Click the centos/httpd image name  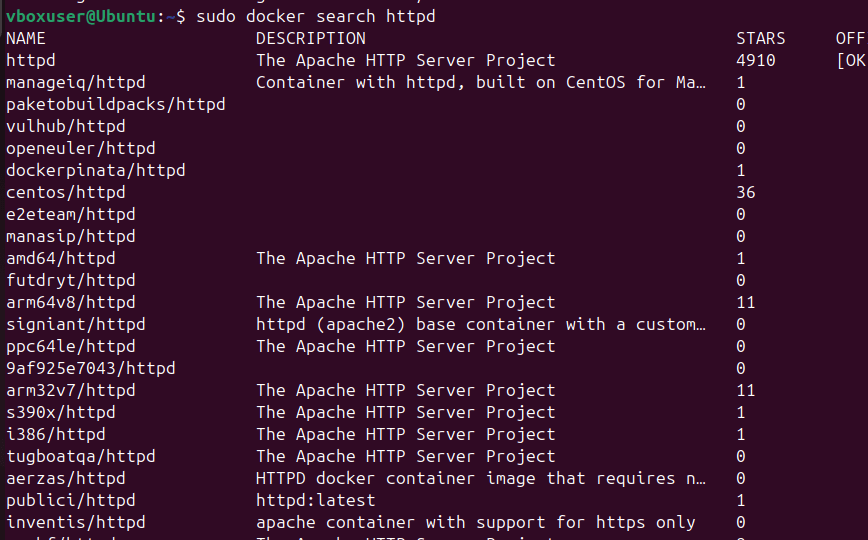point(66,192)
